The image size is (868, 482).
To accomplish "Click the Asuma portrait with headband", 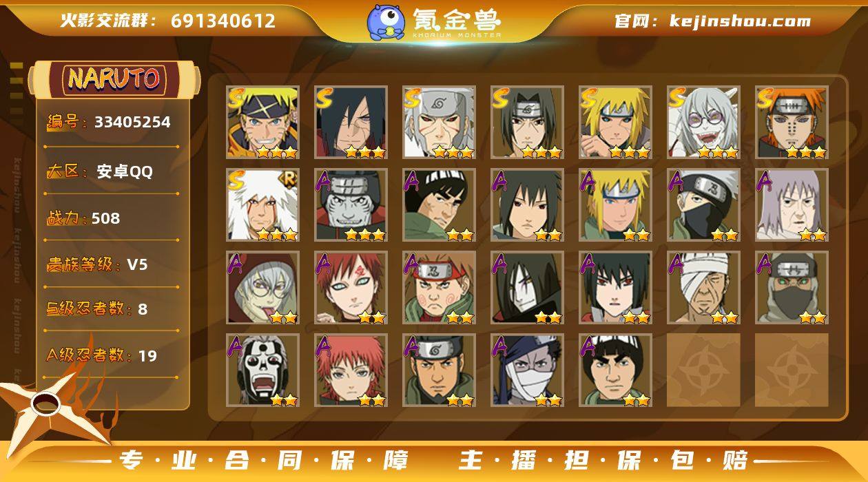I will tap(439, 370).
